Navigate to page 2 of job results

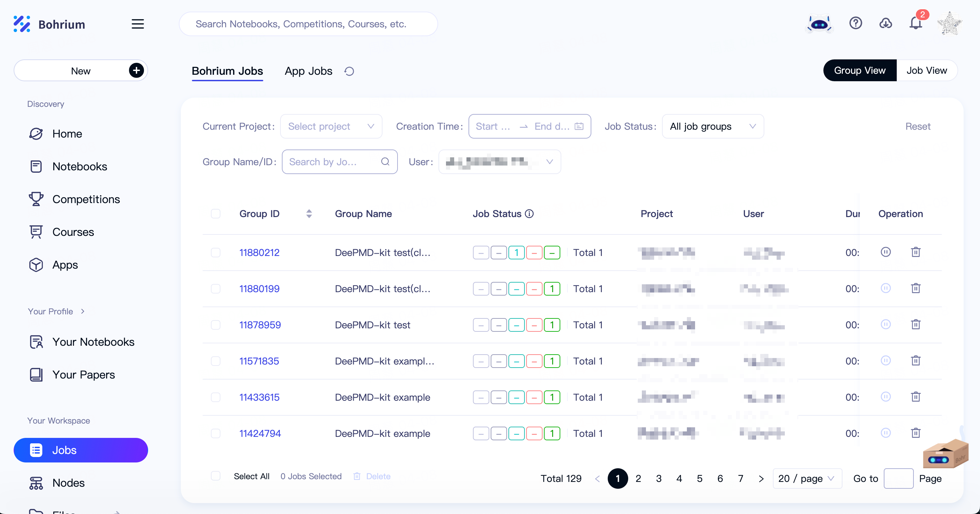click(638, 479)
